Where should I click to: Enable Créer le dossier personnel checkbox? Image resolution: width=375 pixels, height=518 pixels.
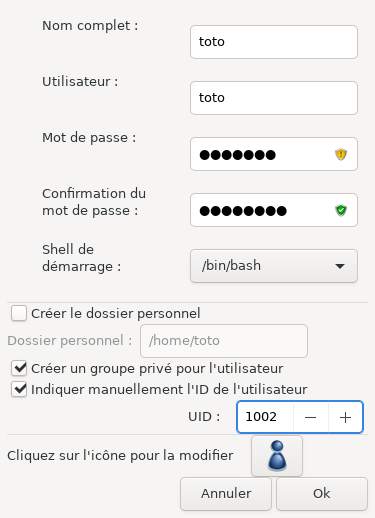click(19, 313)
